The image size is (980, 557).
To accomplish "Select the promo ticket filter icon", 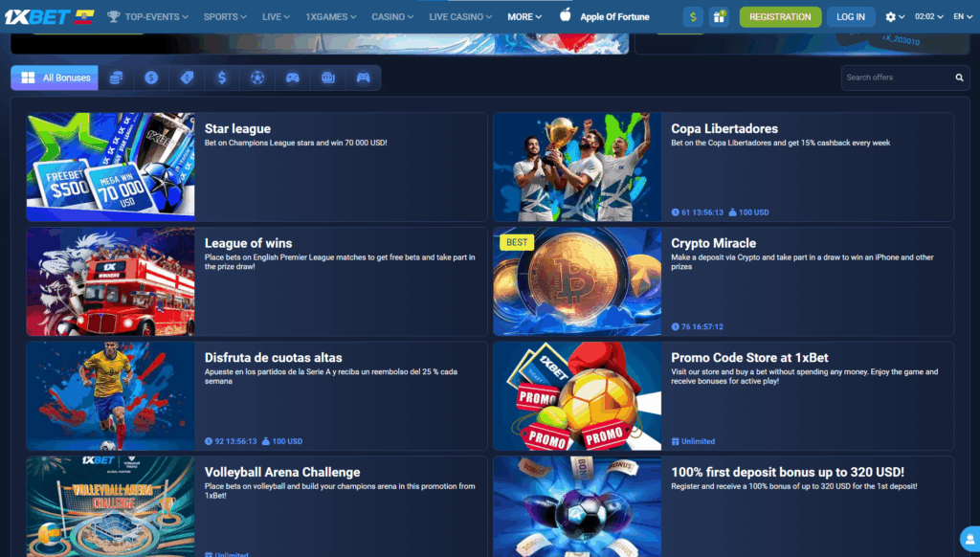I will pyautogui.click(x=187, y=78).
